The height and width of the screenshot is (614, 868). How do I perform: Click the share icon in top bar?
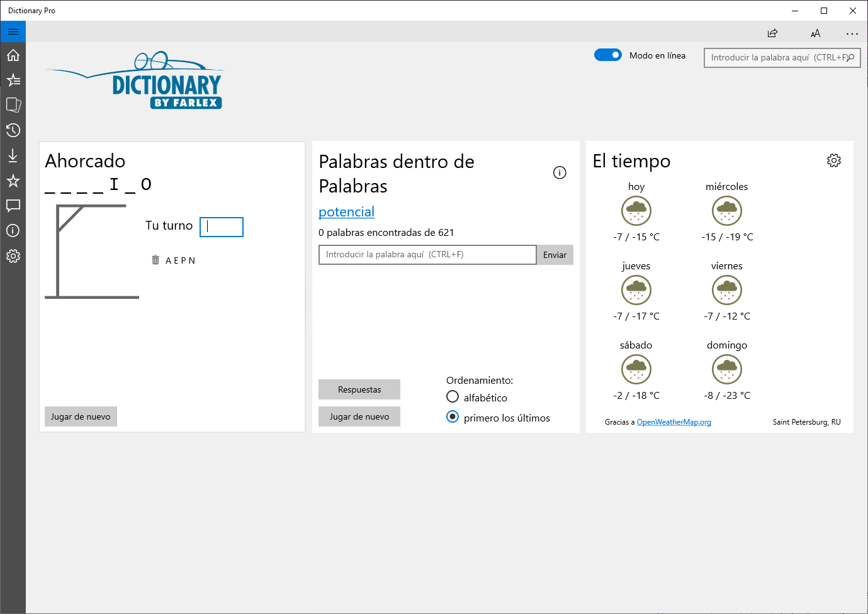point(772,33)
